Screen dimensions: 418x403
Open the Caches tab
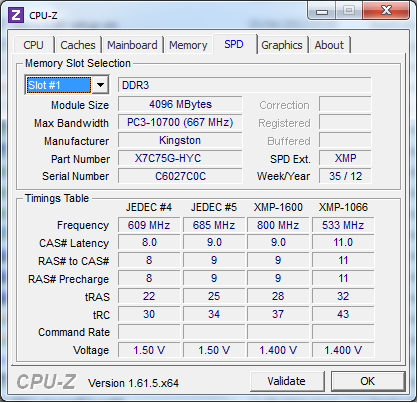coord(78,45)
